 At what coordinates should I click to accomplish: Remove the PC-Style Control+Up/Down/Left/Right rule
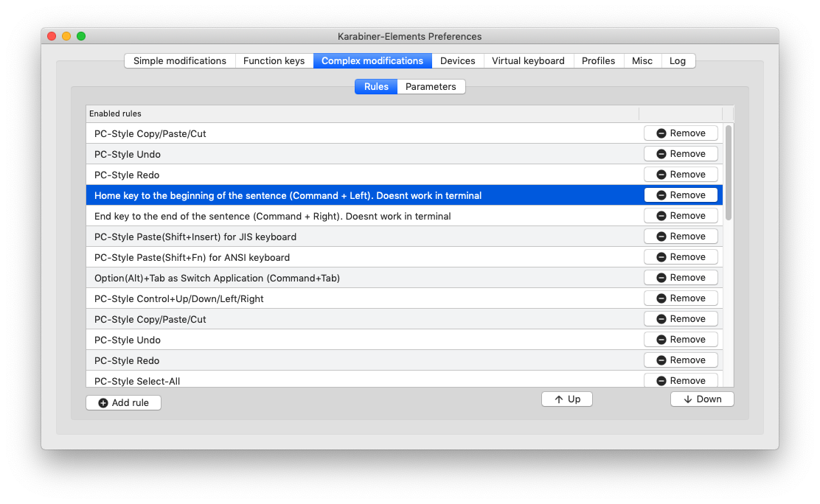click(681, 298)
